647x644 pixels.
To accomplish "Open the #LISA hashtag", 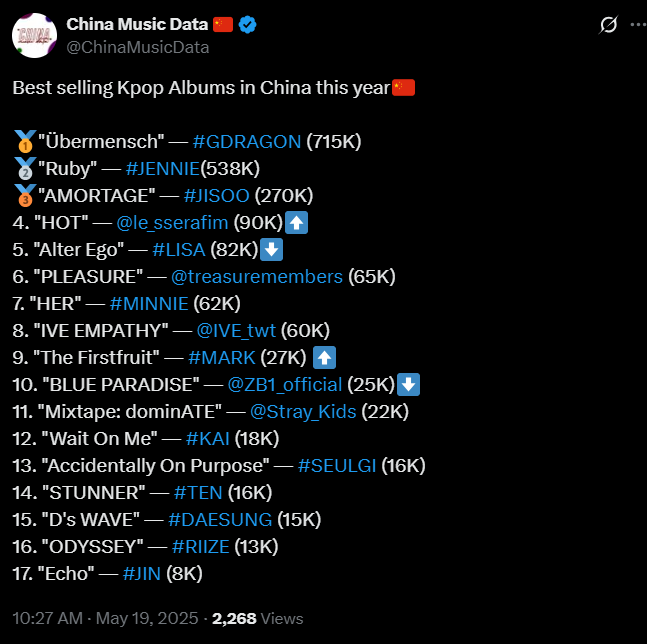I will (179, 250).
